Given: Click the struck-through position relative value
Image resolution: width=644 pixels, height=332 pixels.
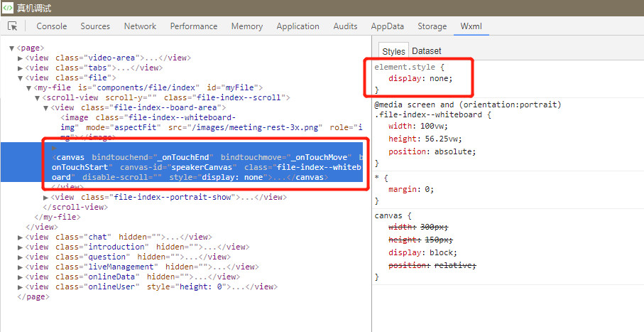Looking at the screenshot, I should [x=453, y=265].
